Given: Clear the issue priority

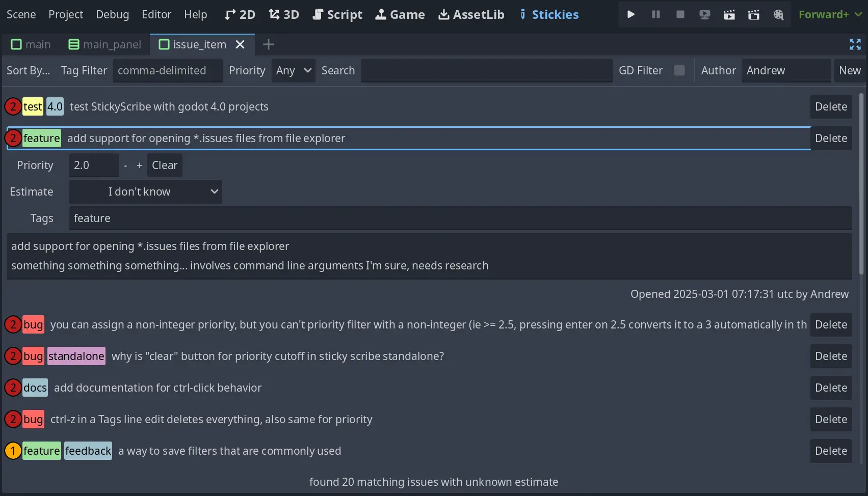Looking at the screenshot, I should [x=165, y=165].
